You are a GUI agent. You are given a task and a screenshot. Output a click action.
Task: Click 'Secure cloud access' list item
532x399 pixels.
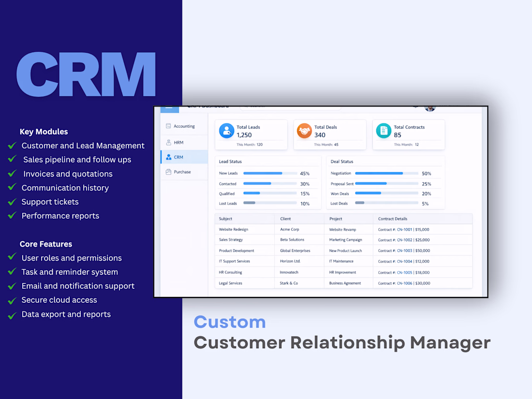(59, 300)
